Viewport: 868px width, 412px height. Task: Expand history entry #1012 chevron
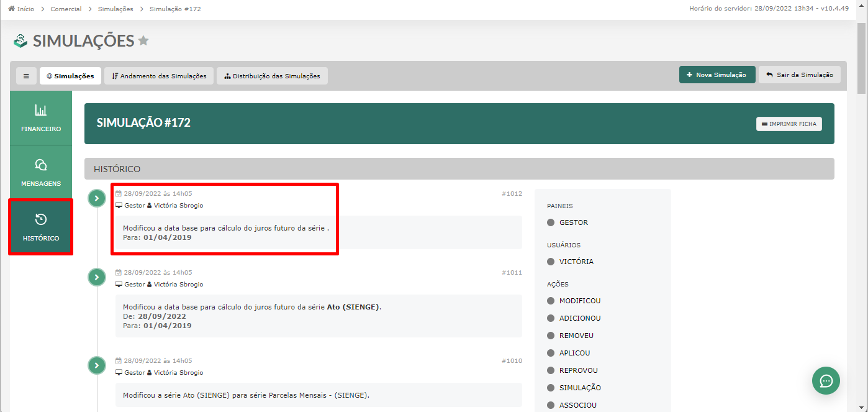point(96,198)
